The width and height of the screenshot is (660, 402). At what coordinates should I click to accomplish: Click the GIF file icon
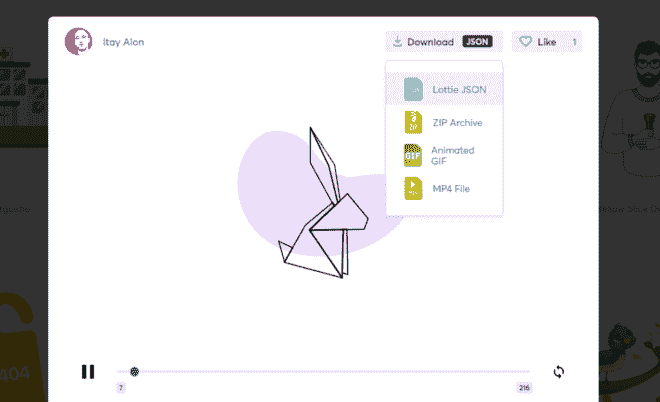(412, 155)
